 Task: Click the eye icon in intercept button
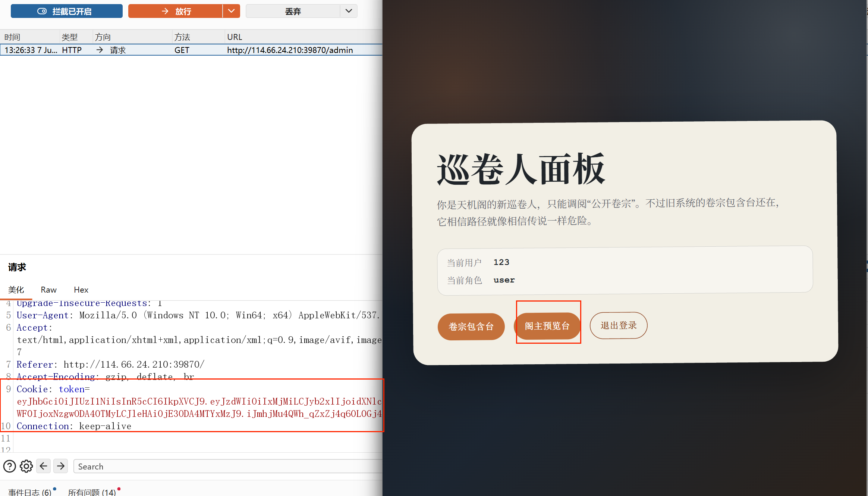pyautogui.click(x=42, y=11)
